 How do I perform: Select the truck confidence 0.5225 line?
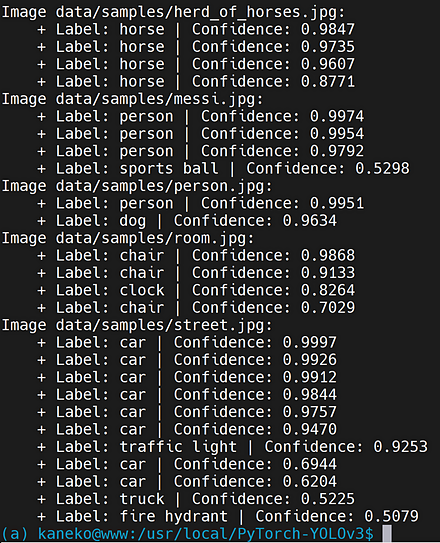coord(196,499)
